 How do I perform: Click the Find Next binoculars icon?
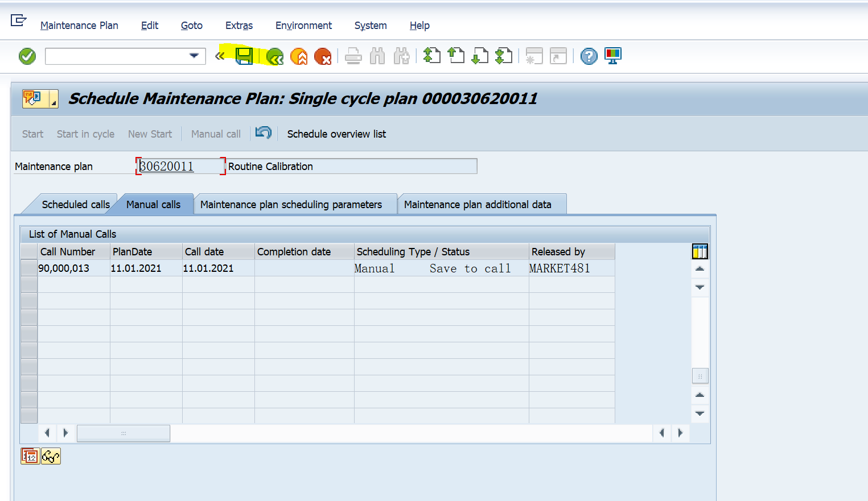point(401,56)
